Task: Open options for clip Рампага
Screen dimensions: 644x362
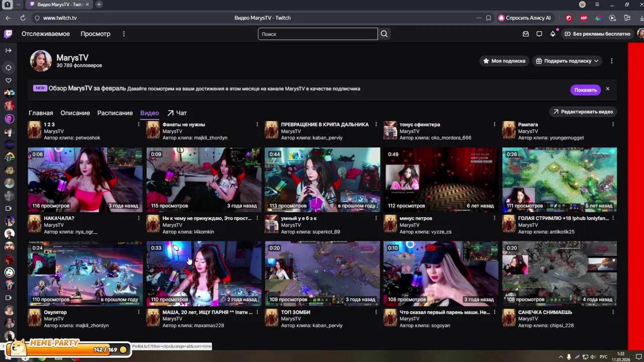Action: point(613,125)
